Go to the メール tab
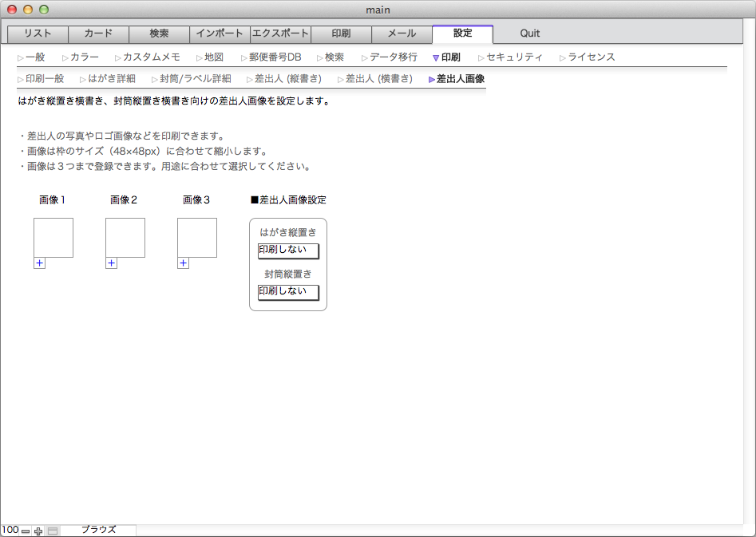The height and width of the screenshot is (537, 756). [402, 34]
